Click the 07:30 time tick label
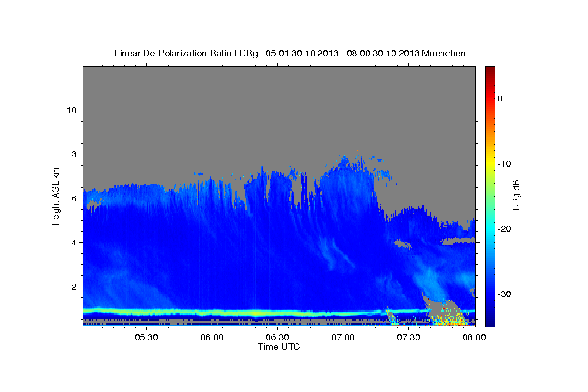 pos(408,337)
